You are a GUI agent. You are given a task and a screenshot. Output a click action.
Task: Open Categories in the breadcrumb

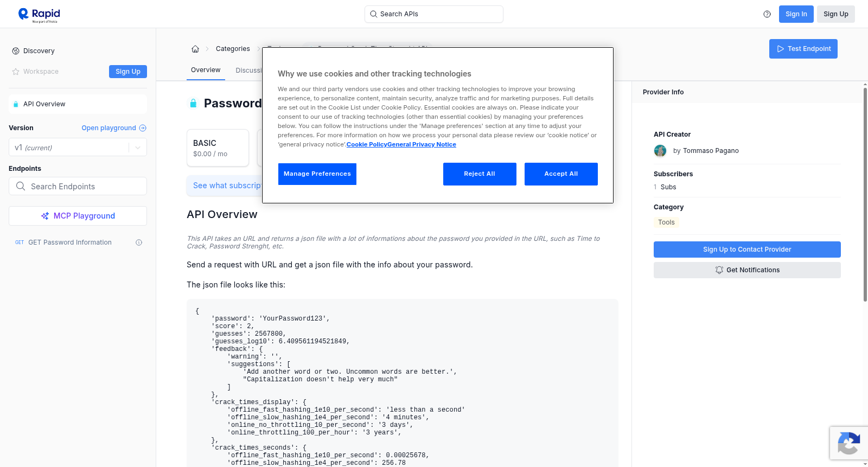tap(233, 49)
